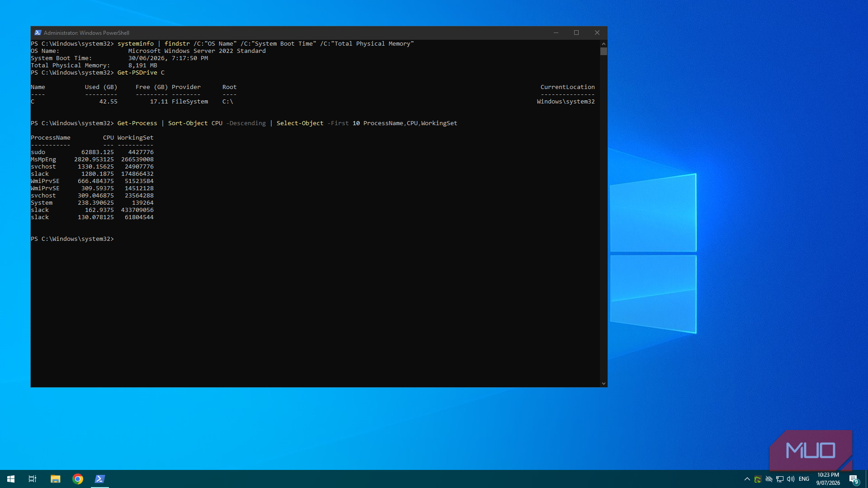
Task: Click the 'CurrentLocation' column header
Action: pyautogui.click(x=568, y=87)
